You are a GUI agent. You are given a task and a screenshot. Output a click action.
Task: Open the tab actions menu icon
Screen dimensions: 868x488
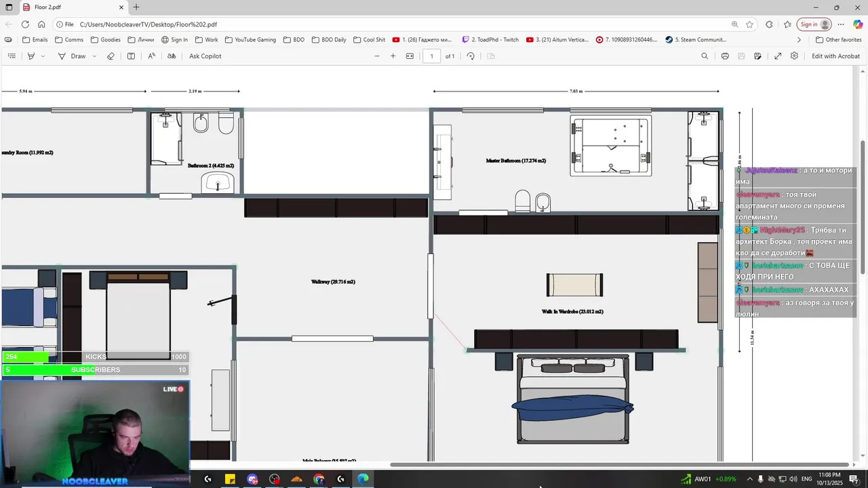click(x=9, y=7)
